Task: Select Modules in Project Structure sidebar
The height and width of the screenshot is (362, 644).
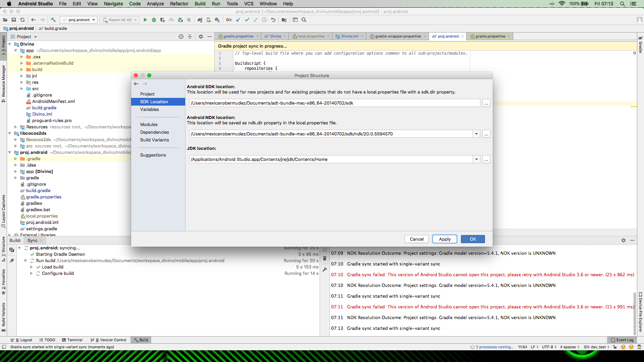Action: pyautogui.click(x=149, y=124)
